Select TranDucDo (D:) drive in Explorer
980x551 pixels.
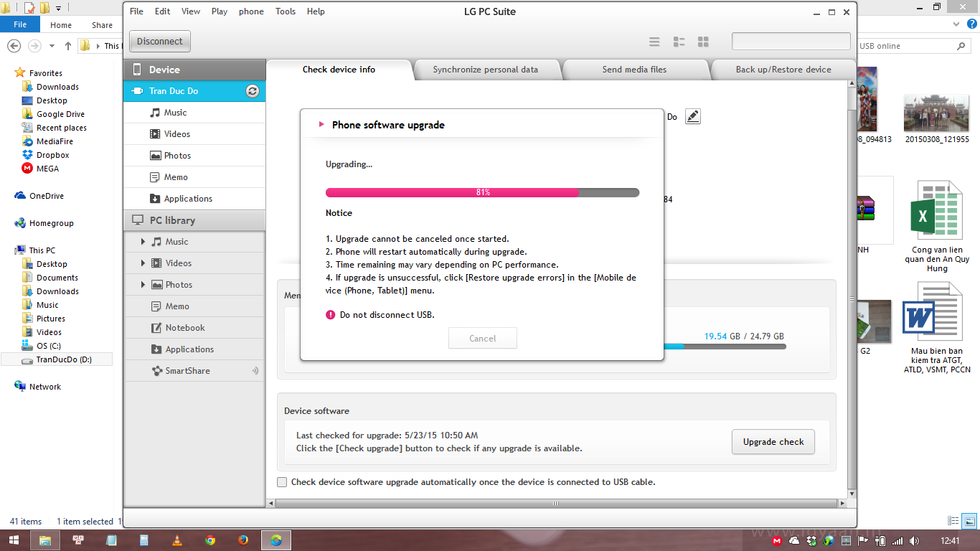(x=57, y=359)
